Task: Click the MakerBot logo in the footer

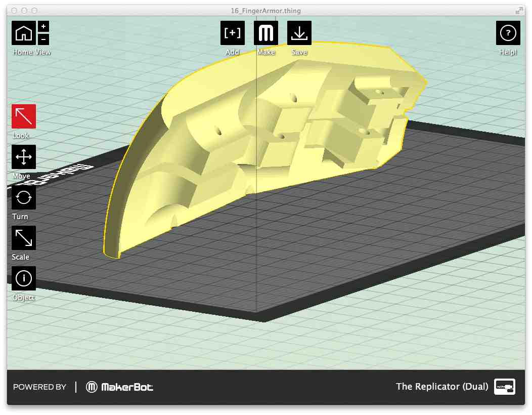Action: coord(119,387)
